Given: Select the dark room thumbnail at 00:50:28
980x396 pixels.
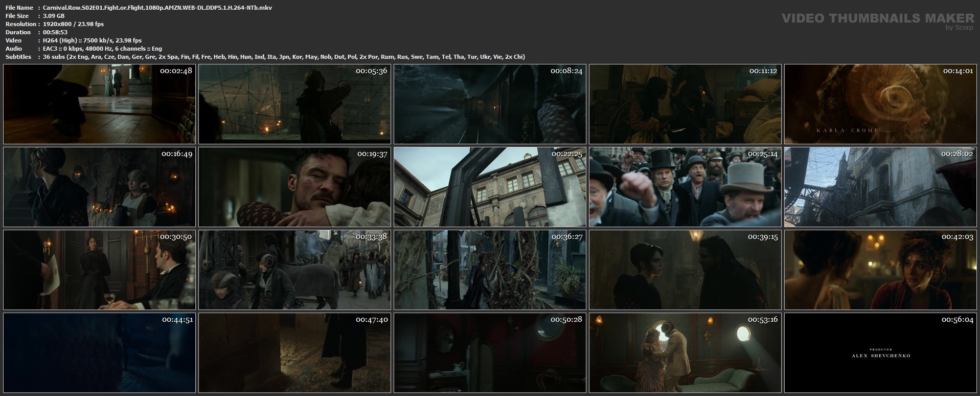Looking at the screenshot, I should [x=490, y=353].
